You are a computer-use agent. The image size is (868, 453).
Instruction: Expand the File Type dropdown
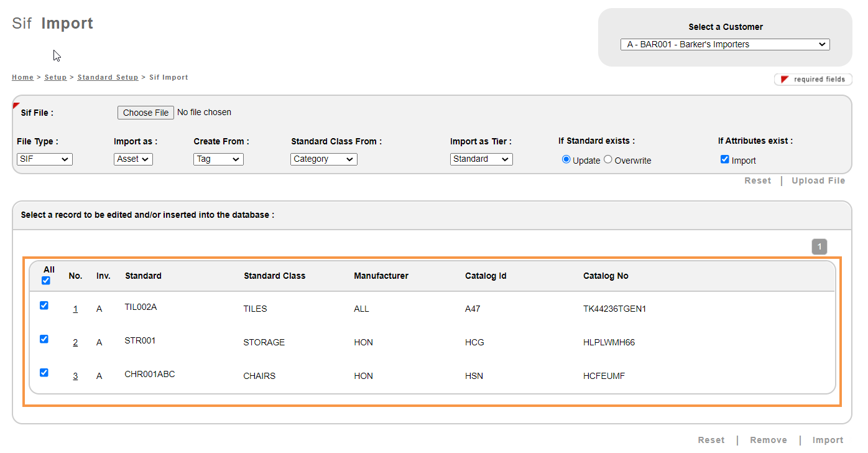[45, 159]
